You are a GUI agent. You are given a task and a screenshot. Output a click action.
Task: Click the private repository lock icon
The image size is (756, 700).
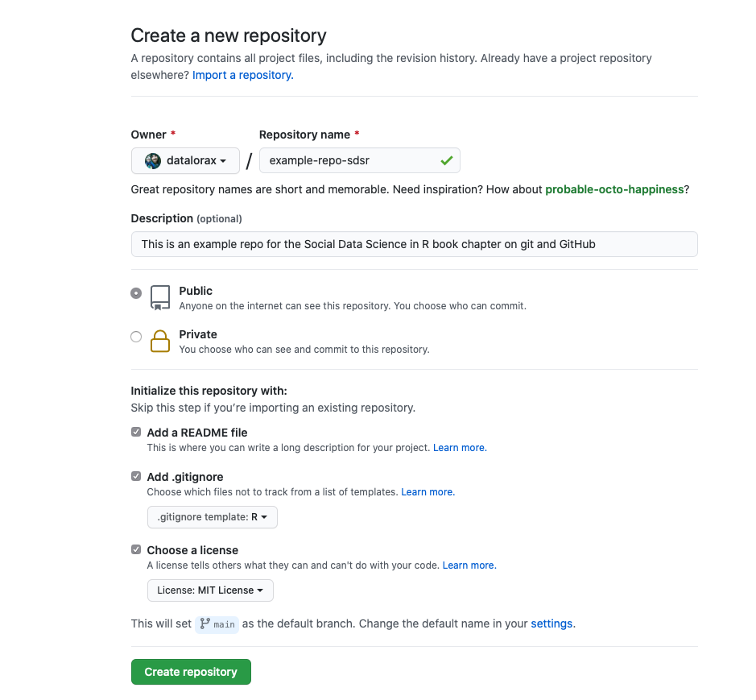[160, 341]
